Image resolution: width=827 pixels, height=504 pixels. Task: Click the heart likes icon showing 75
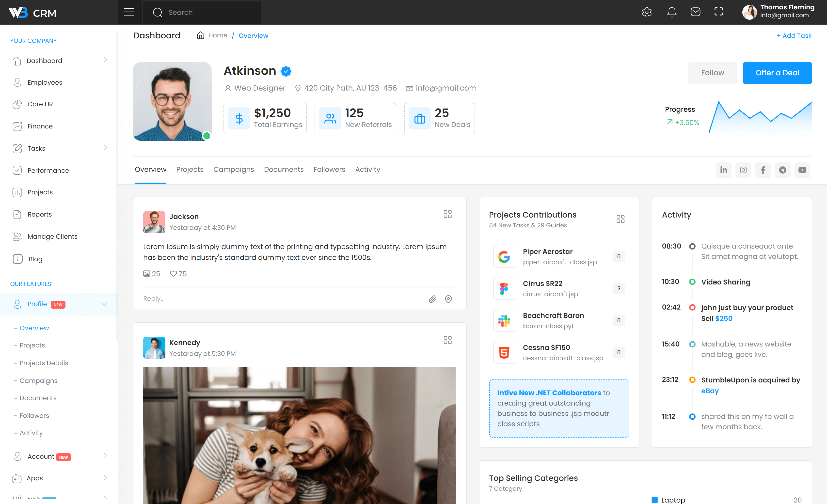[173, 273]
